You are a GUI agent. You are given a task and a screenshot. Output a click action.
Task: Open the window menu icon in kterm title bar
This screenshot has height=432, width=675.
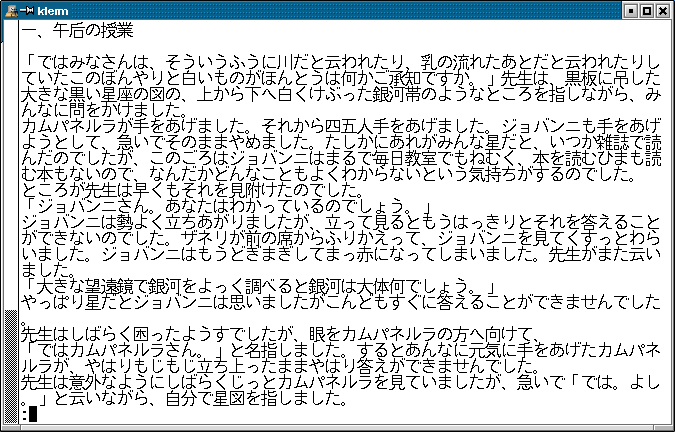tap(11, 11)
